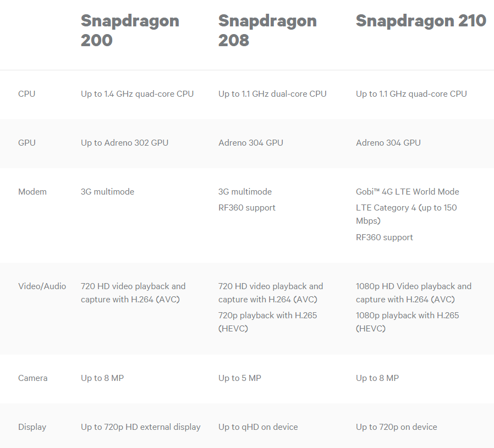This screenshot has width=494, height=448.
Task: Click the Snapdragon 210 column heading
Action: click(421, 21)
